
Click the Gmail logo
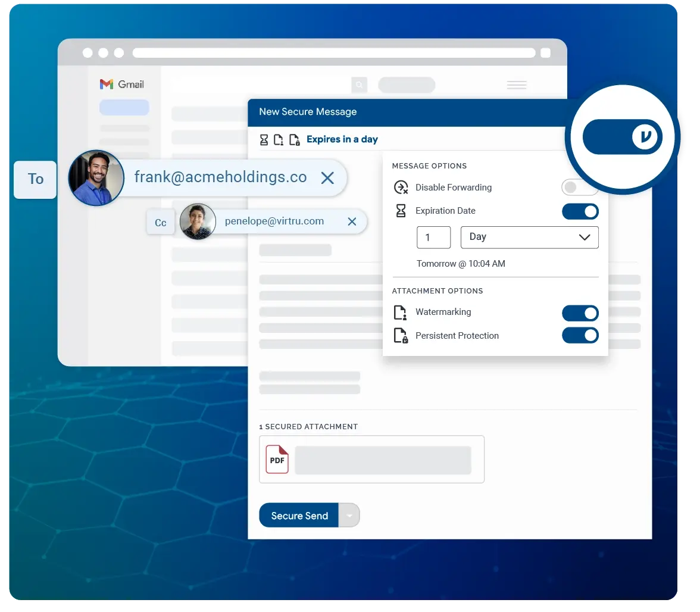121,84
